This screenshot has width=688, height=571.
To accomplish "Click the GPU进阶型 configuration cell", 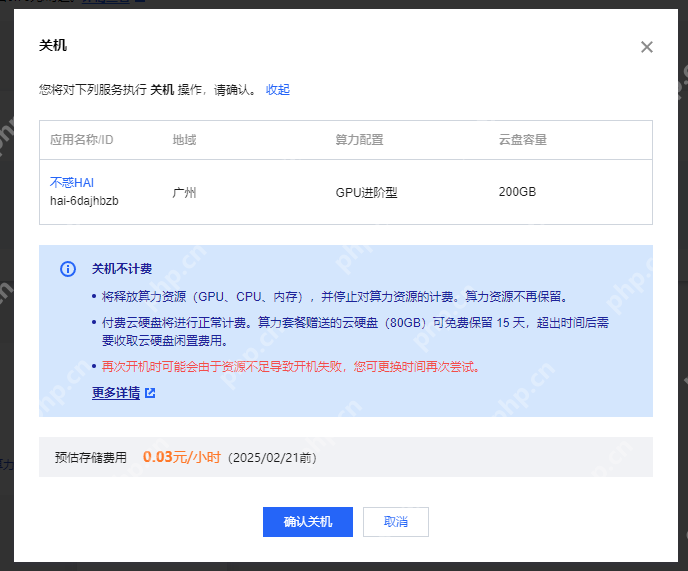I will coord(366,192).
